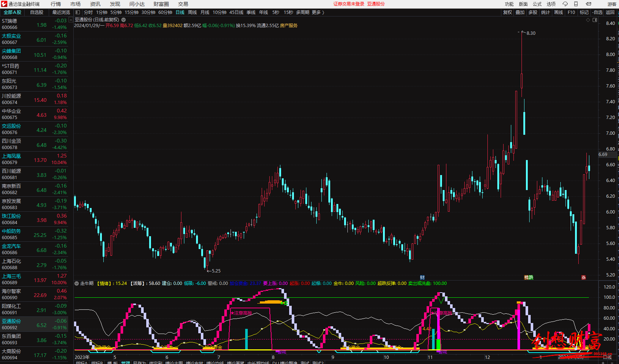The image size is (619, 364).
Task: Click the 返回 back button
Action: pyautogui.click(x=610, y=12)
